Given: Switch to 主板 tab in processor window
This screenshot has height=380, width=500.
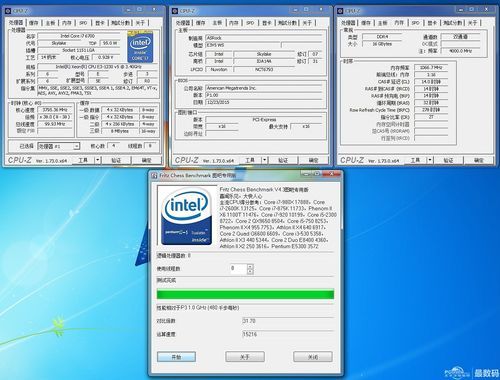Looking at the screenshot, I should (x=50, y=23).
